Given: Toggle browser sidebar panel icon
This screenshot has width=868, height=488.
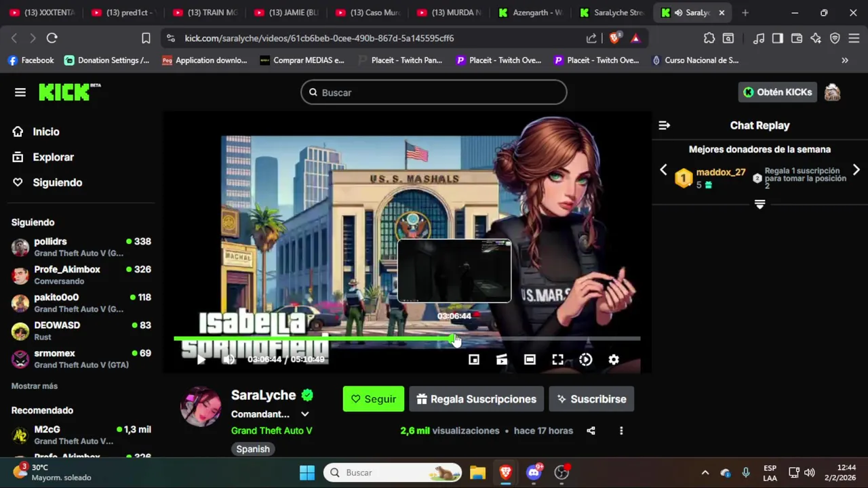Looking at the screenshot, I should [x=778, y=39].
